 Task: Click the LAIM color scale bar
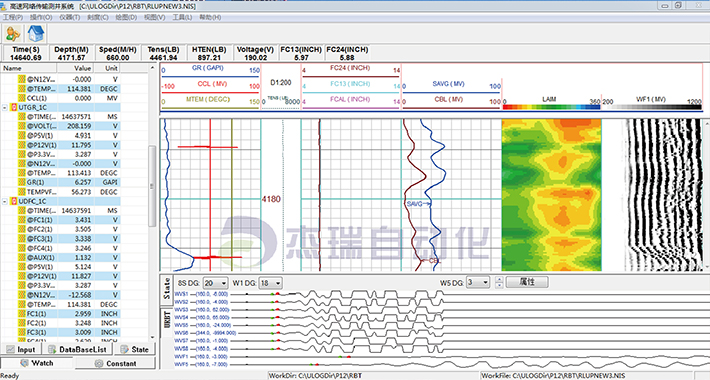(x=551, y=107)
